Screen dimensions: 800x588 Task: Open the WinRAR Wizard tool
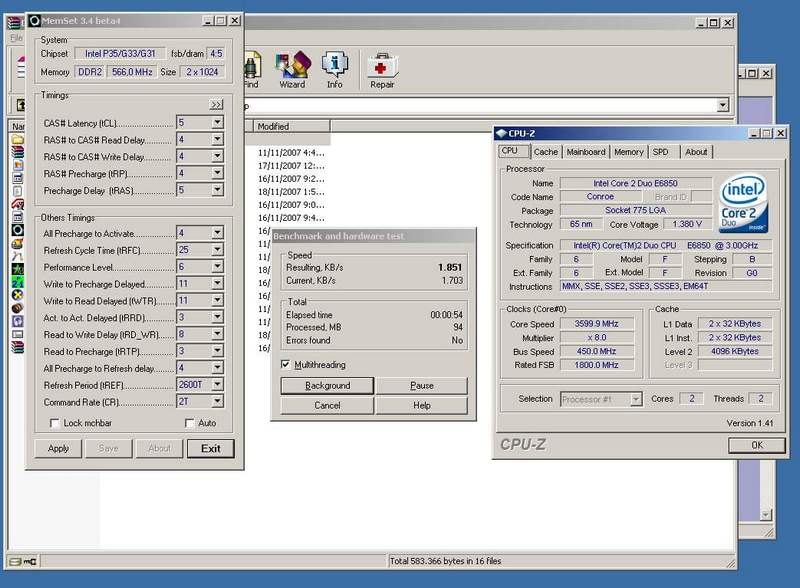(x=292, y=70)
